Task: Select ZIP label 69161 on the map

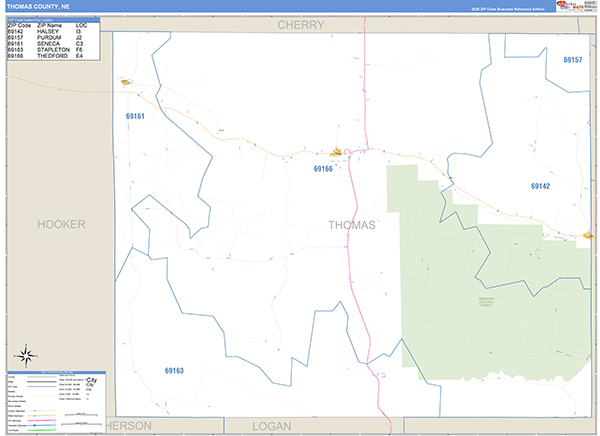Action: point(135,116)
